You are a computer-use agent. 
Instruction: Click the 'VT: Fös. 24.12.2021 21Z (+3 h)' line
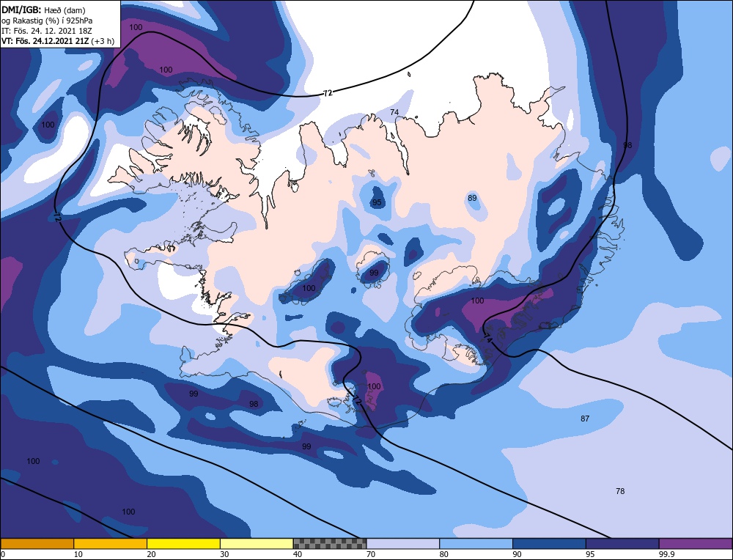pyautogui.click(x=58, y=40)
